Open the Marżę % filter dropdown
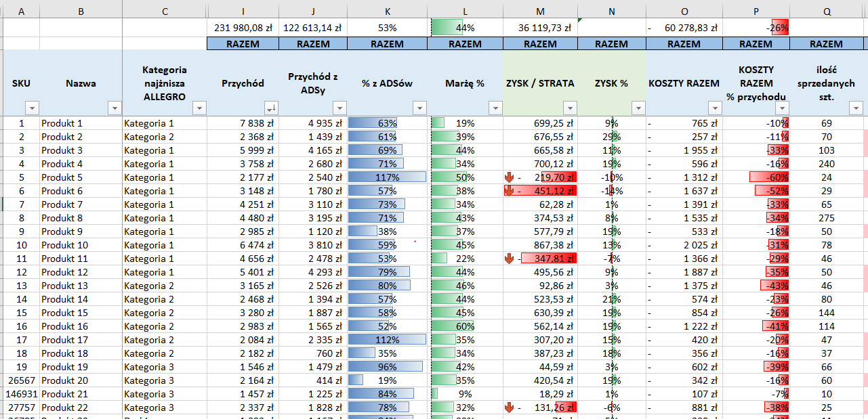 [x=495, y=108]
